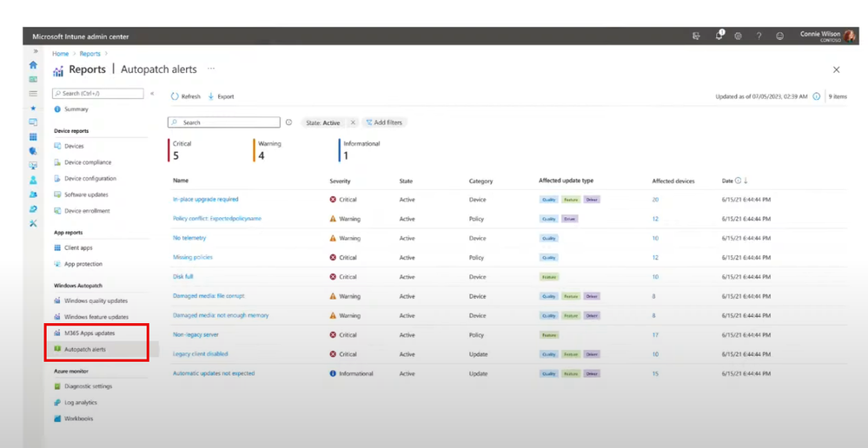Click the alerts Search input field

tap(224, 122)
